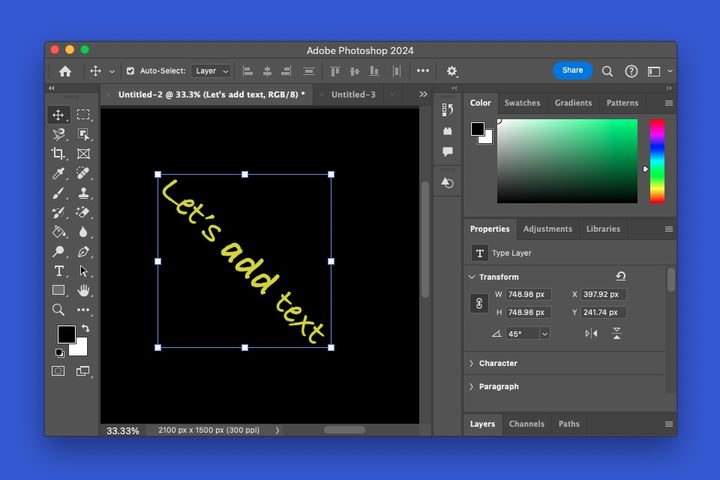Open options bar gear settings
The width and height of the screenshot is (720, 480).
tap(452, 71)
